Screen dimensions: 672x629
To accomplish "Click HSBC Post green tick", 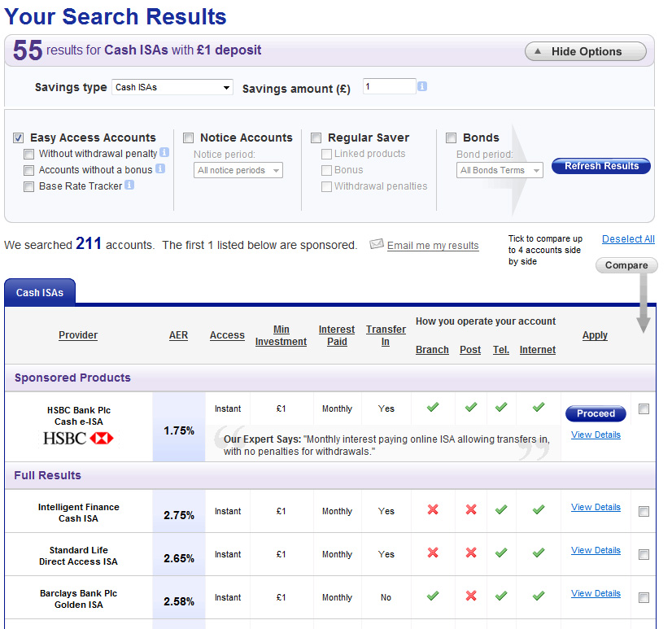I will (x=471, y=407).
